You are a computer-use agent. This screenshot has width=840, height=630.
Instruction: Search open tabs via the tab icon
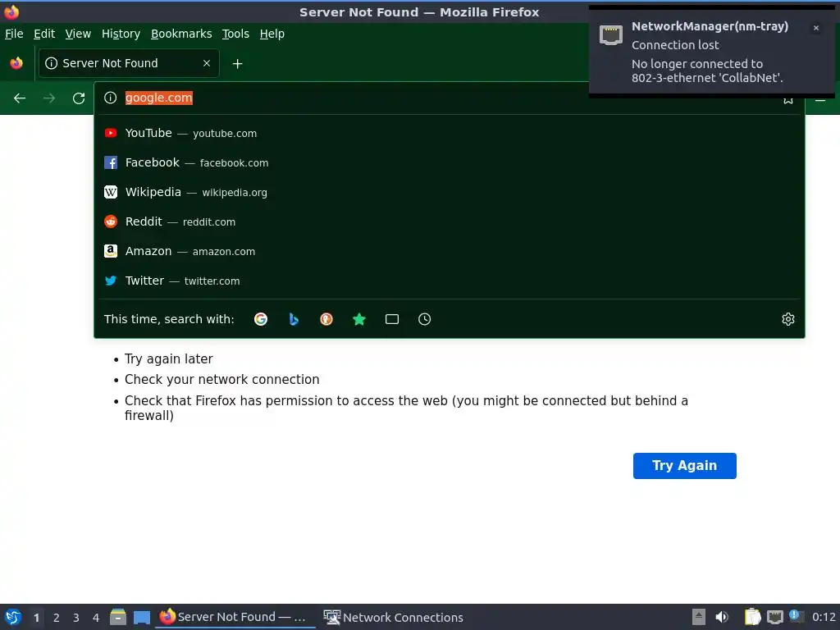coord(391,319)
